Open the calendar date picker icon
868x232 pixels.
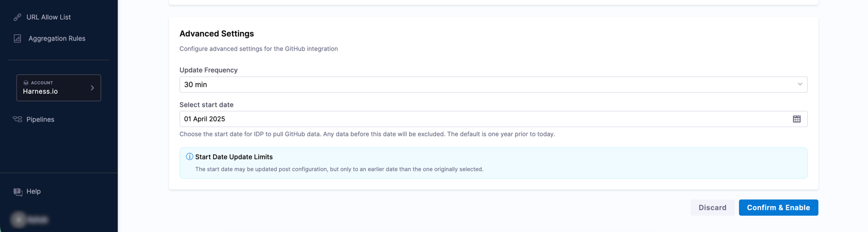796,119
